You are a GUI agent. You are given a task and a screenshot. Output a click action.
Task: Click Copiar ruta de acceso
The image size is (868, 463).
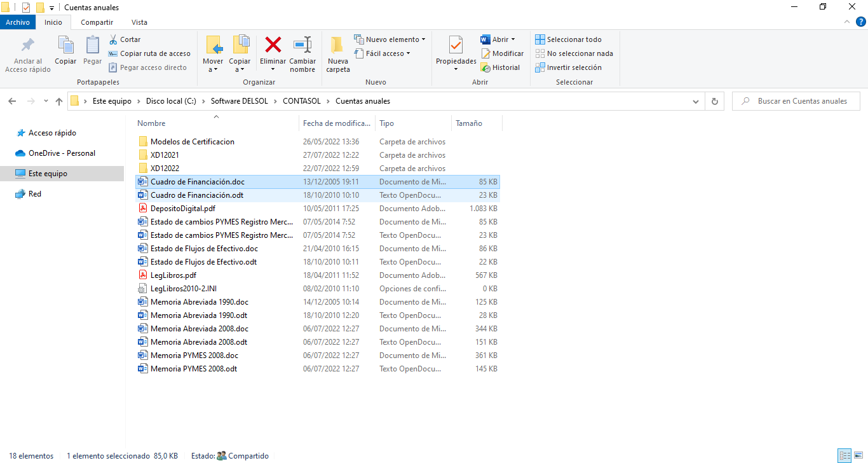[149, 53]
